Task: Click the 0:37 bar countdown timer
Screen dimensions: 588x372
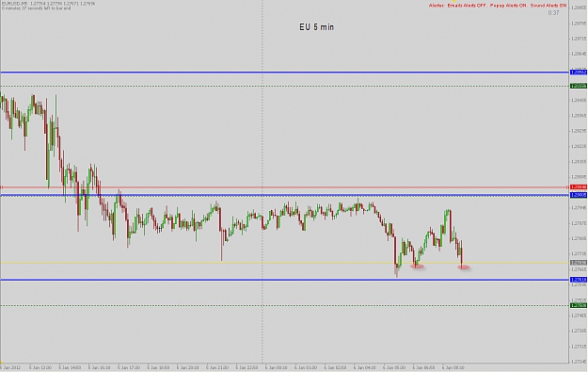Action: [553, 13]
